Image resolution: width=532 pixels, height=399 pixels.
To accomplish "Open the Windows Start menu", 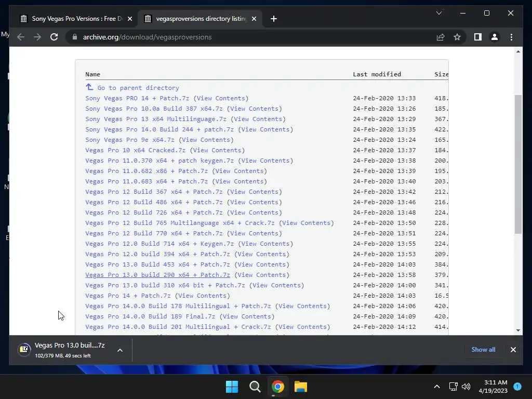I will click(x=232, y=387).
